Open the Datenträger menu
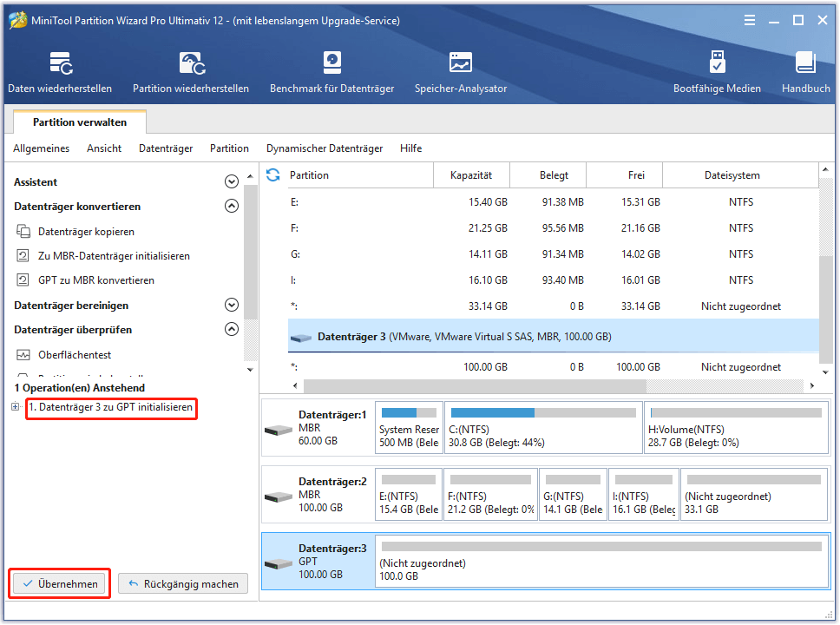 pyautogui.click(x=166, y=148)
